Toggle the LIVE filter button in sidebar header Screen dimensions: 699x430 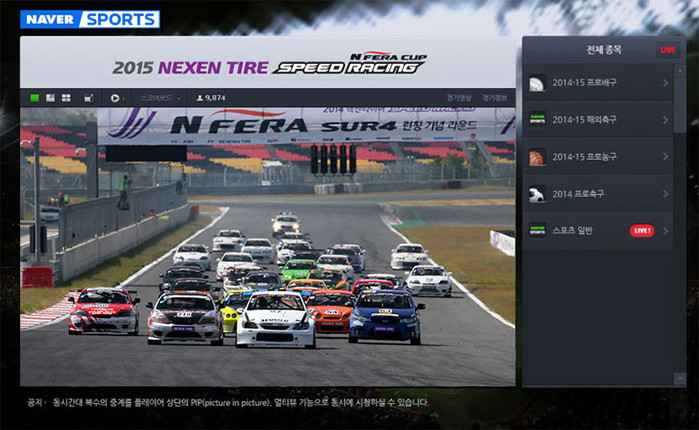(x=667, y=50)
